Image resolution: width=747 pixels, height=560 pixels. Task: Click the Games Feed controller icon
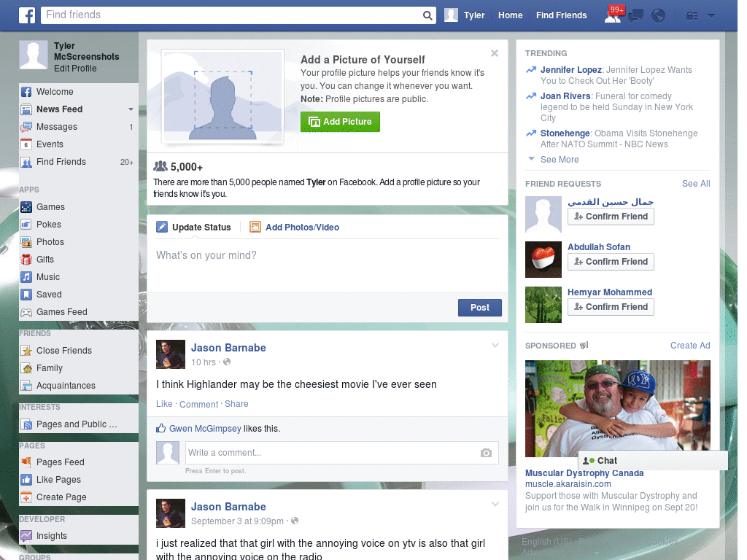pyautogui.click(x=26, y=312)
